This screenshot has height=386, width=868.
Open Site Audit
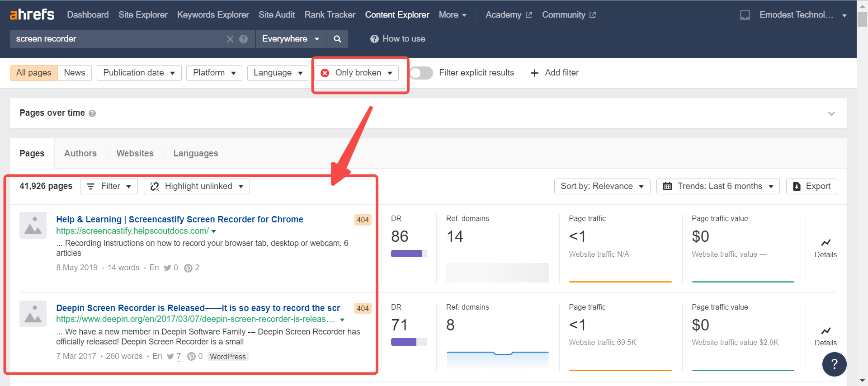point(277,15)
